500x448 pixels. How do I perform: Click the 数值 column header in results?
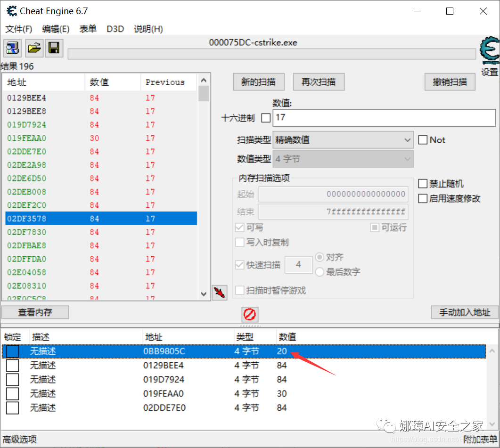point(113,82)
